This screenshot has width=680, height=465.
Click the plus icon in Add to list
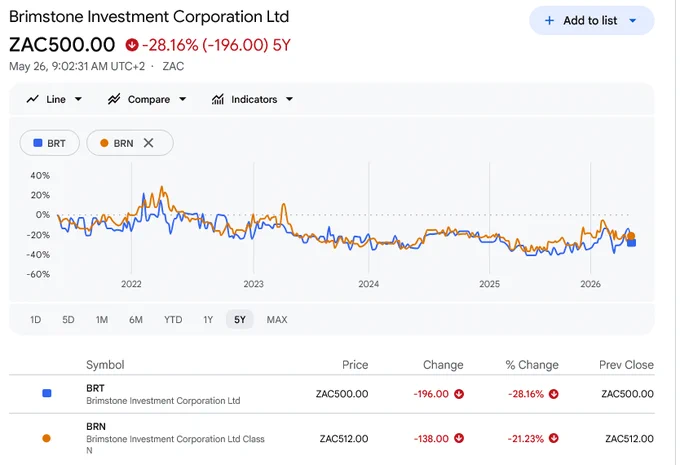click(x=549, y=20)
